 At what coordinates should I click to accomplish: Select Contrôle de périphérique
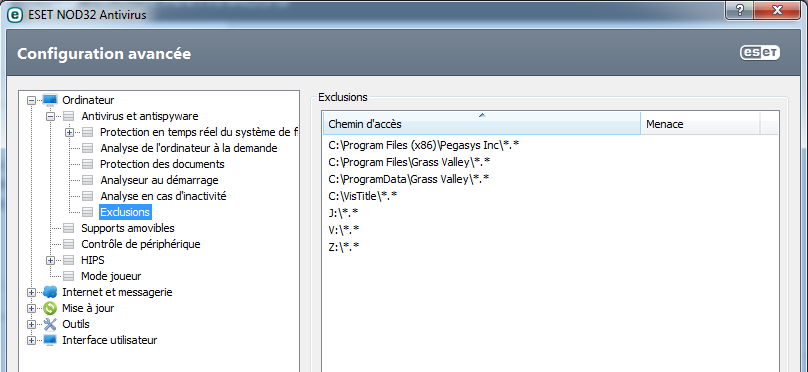click(141, 244)
